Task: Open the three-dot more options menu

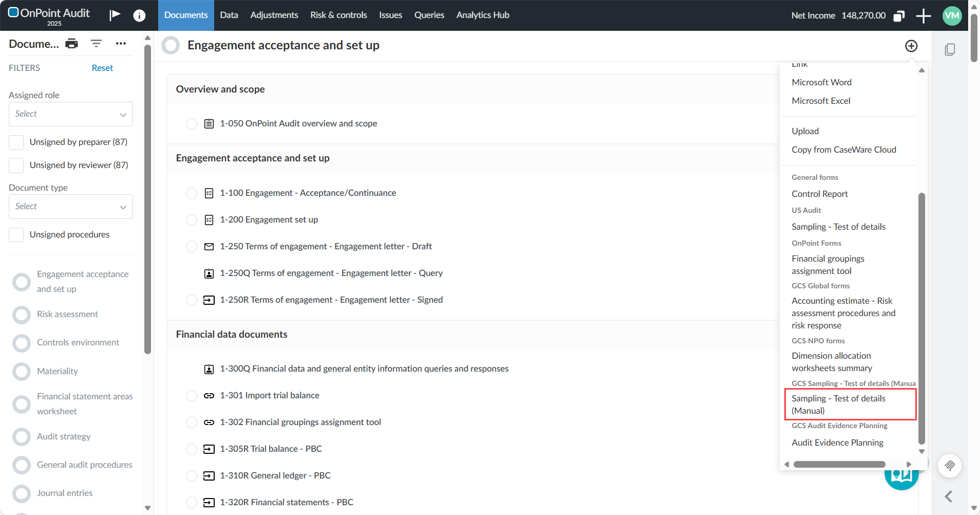Action: (x=121, y=44)
